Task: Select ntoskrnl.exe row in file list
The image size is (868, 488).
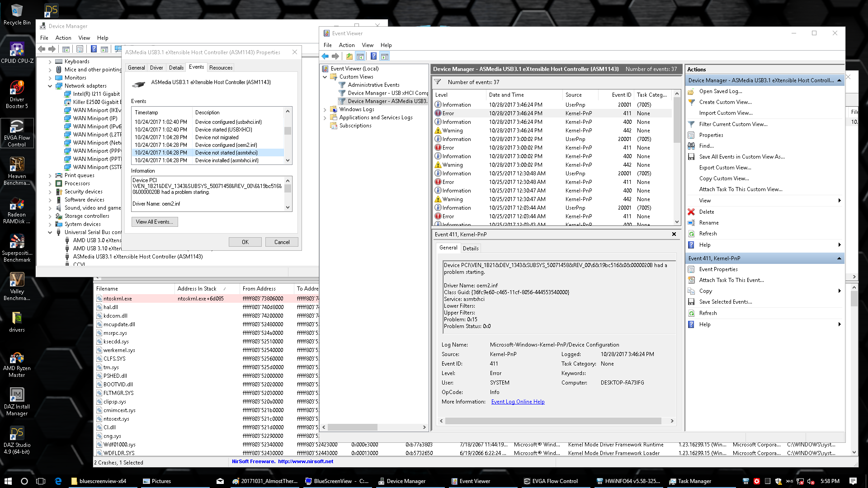Action: point(118,299)
